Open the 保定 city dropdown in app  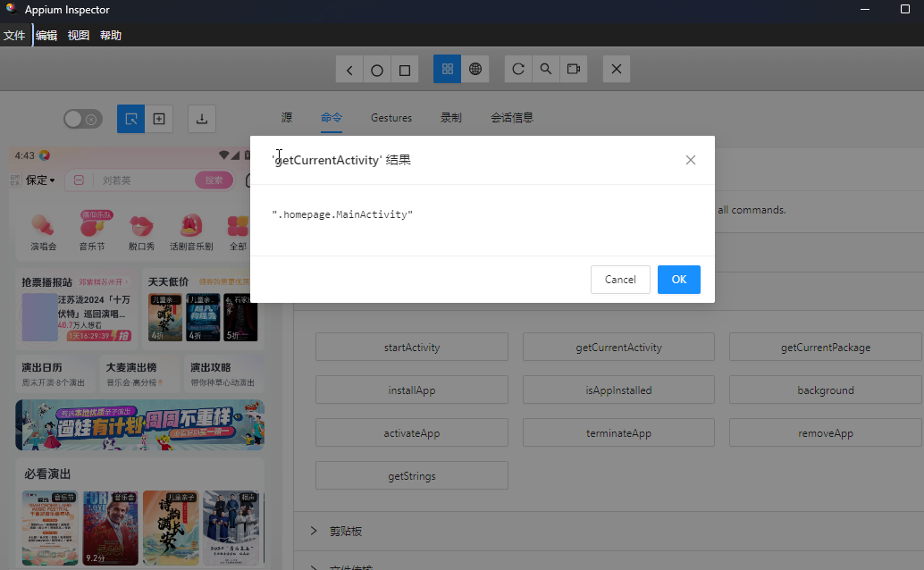click(40, 180)
